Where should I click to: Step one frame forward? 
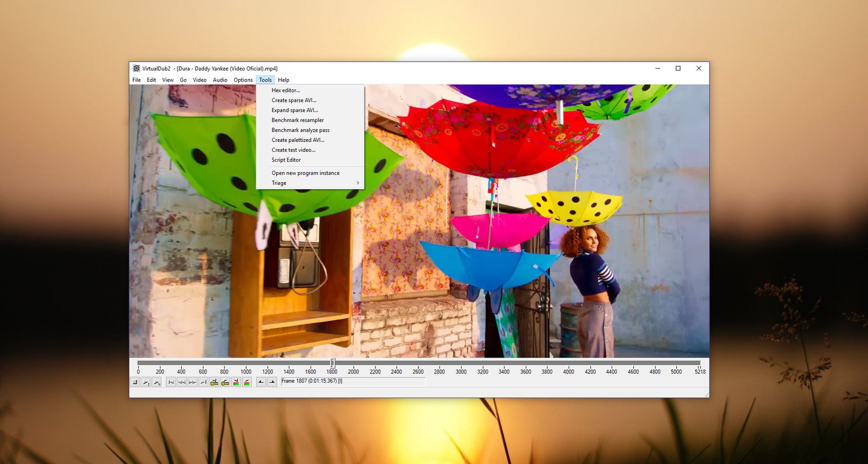click(192, 382)
